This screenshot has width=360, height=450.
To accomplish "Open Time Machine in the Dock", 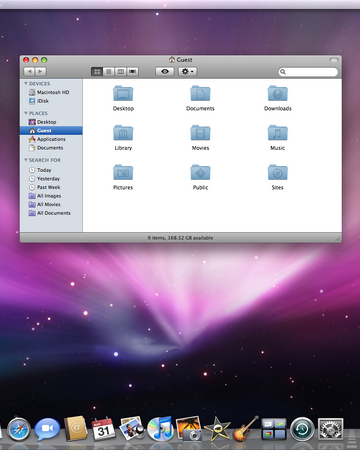I will pyautogui.click(x=302, y=429).
